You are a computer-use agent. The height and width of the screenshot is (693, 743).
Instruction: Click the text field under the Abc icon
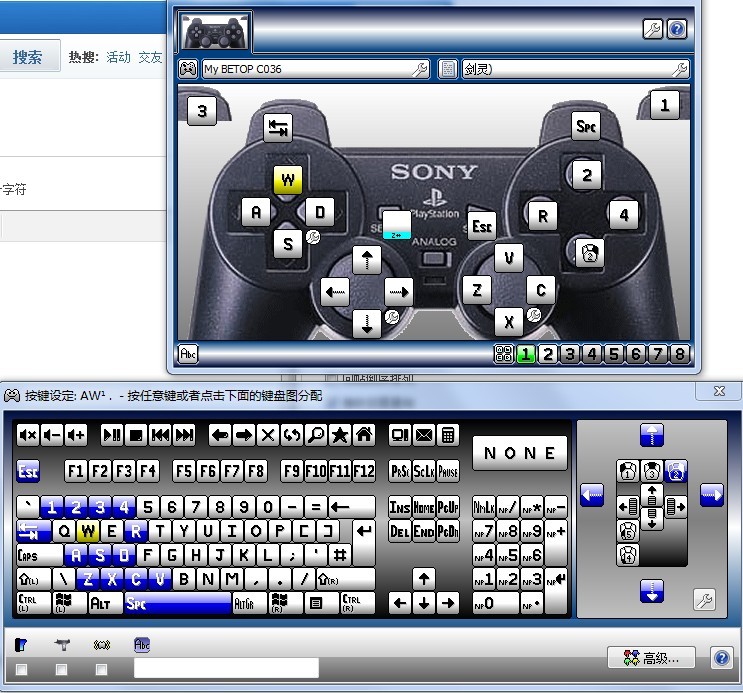click(x=226, y=668)
